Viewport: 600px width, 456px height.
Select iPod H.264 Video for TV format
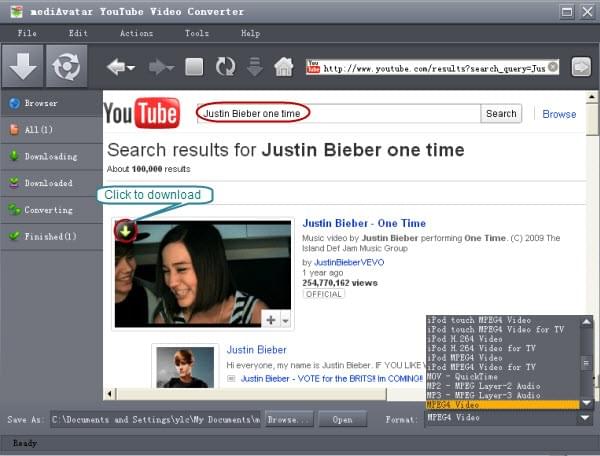[x=502, y=348]
